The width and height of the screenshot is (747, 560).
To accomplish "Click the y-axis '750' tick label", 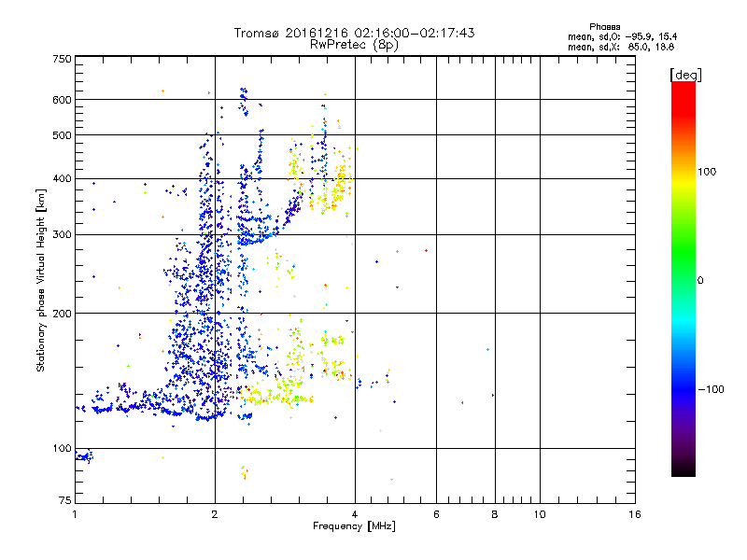I will click(x=62, y=59).
